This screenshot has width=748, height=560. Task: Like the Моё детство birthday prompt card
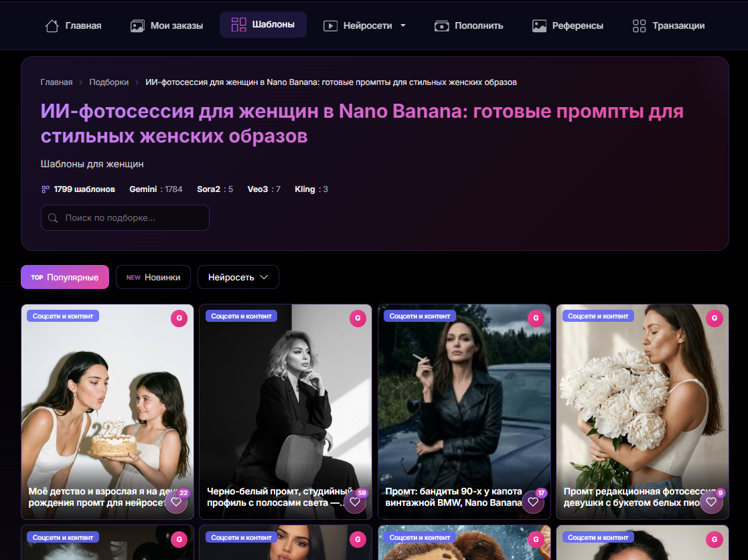[176, 502]
